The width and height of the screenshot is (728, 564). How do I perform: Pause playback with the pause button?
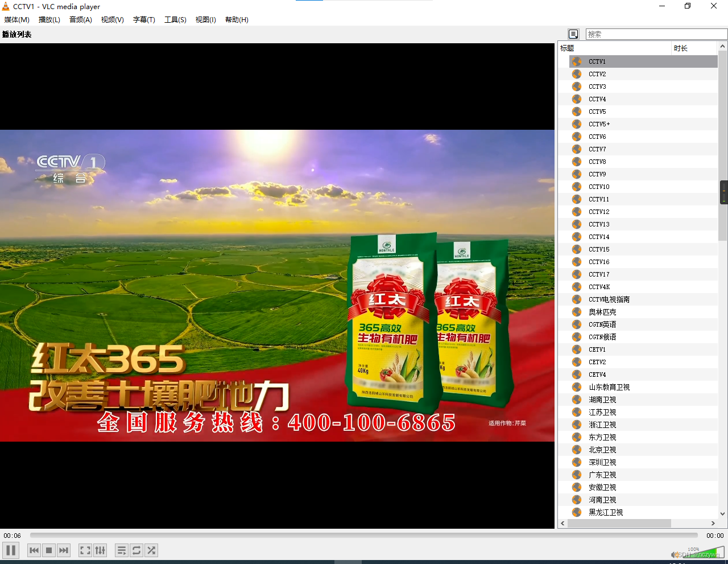(11, 550)
